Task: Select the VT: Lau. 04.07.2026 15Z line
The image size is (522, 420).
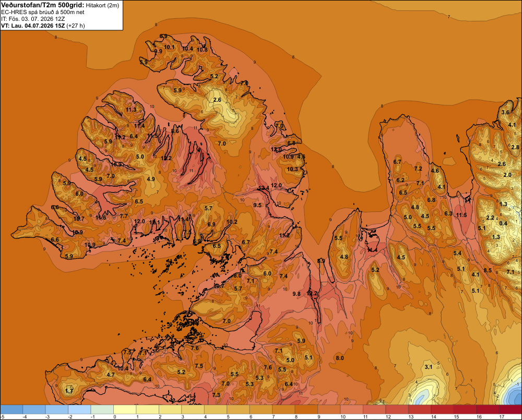Action: pos(43,26)
